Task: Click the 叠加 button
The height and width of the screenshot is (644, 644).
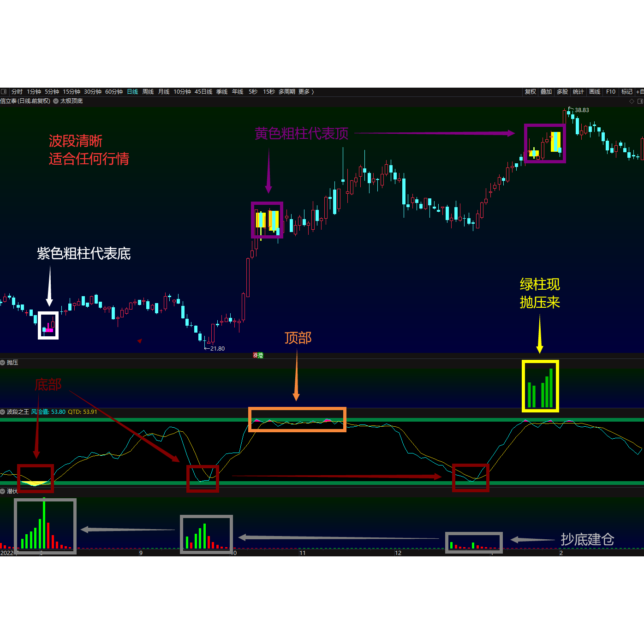Action: coord(546,92)
